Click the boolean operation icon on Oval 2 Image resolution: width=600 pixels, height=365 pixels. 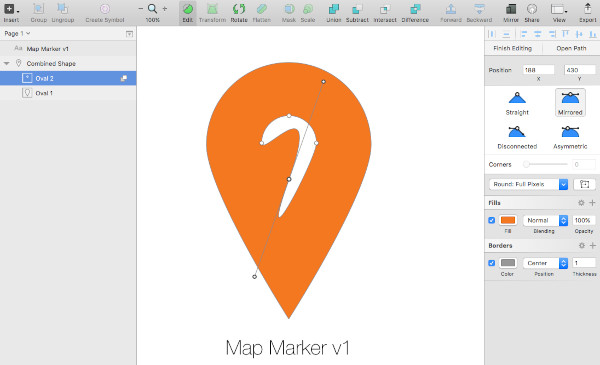(x=124, y=78)
